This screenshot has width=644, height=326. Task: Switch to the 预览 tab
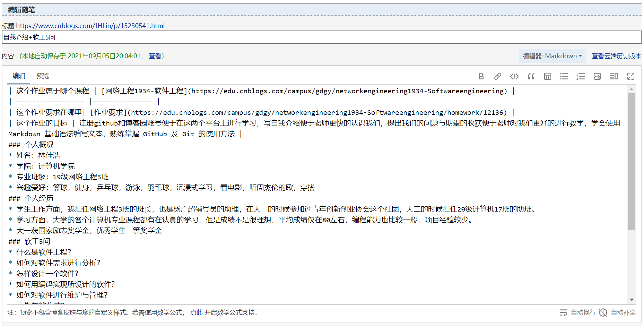tap(43, 76)
